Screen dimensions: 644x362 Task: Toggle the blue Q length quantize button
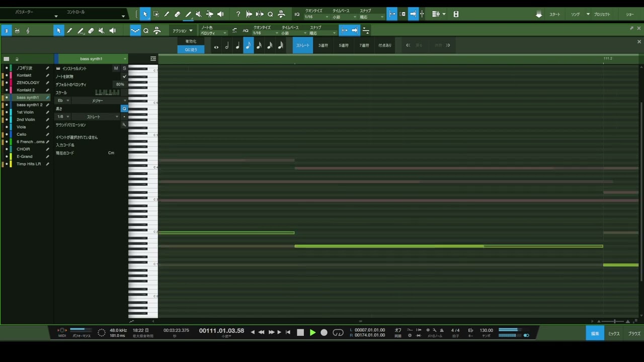click(124, 109)
